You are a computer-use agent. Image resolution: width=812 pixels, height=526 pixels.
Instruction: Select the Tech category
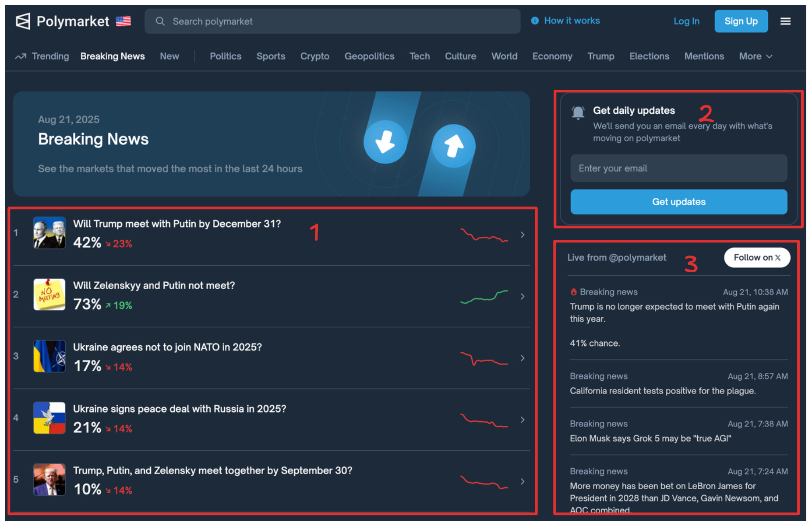[420, 56]
